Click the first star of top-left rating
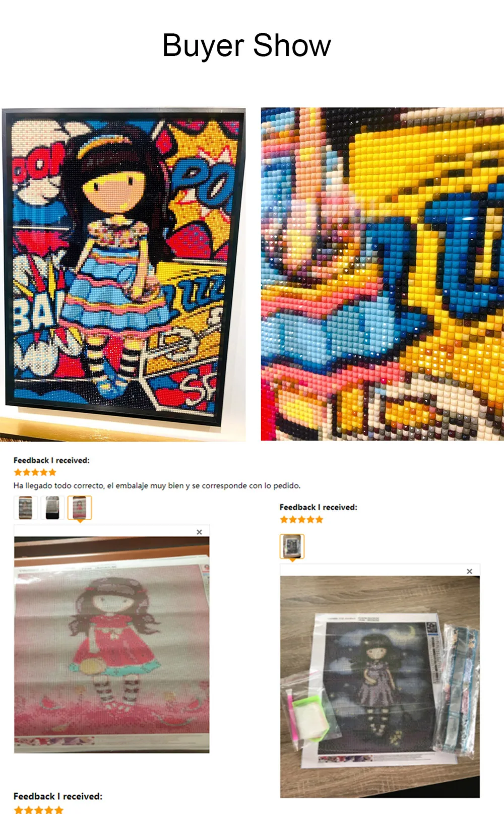The height and width of the screenshot is (814, 504). tap(18, 472)
